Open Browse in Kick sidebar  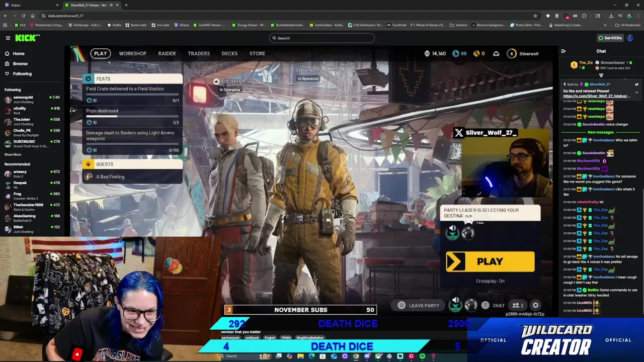point(20,64)
